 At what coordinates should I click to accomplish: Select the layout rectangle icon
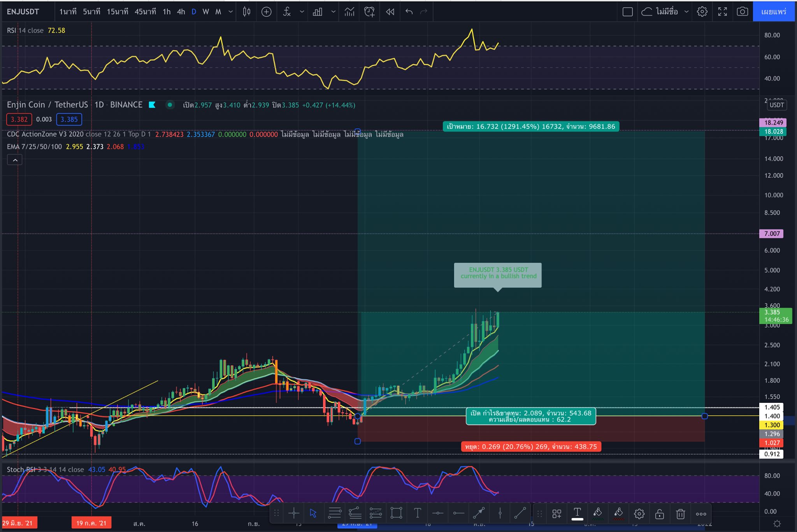coord(628,12)
